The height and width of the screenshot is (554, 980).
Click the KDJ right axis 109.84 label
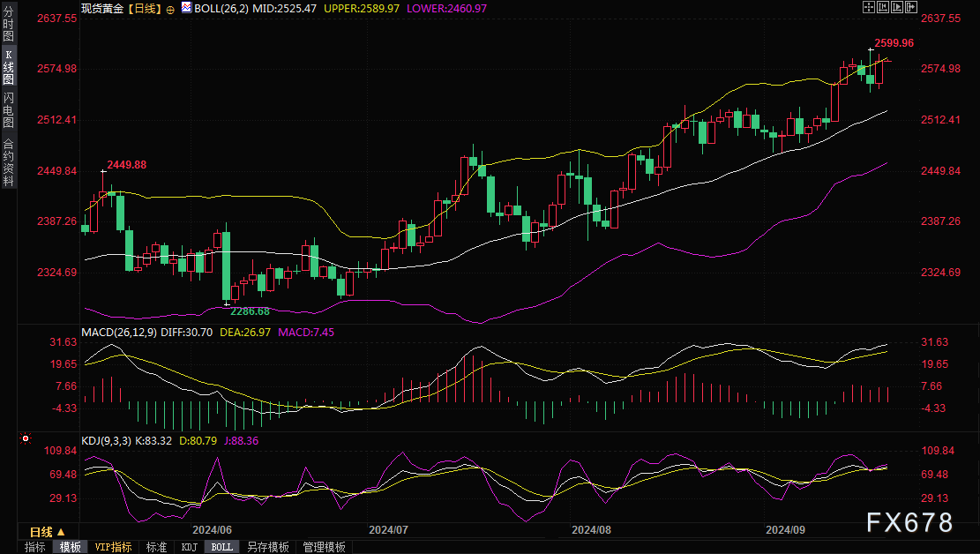(939, 451)
